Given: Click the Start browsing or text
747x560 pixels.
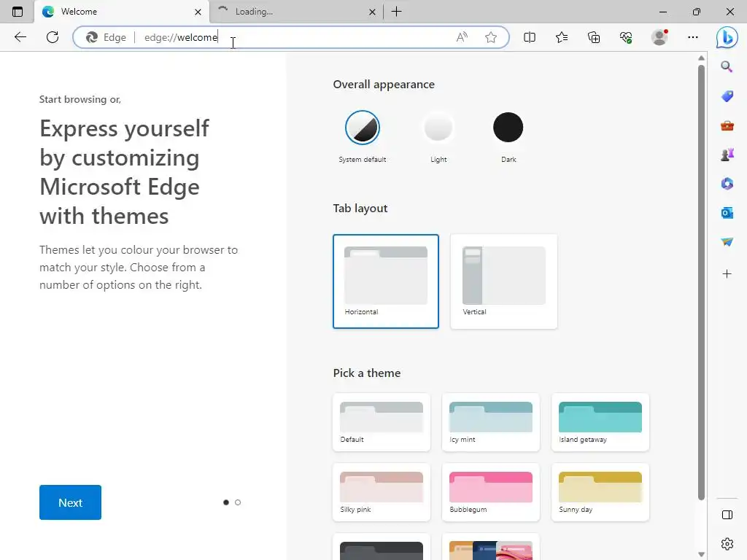Looking at the screenshot, I should [80, 99].
